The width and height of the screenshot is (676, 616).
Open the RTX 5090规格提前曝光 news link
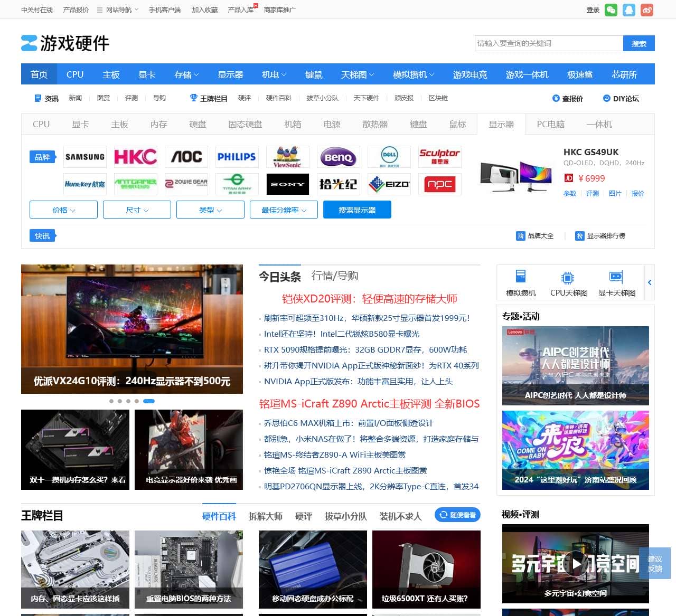point(365,349)
